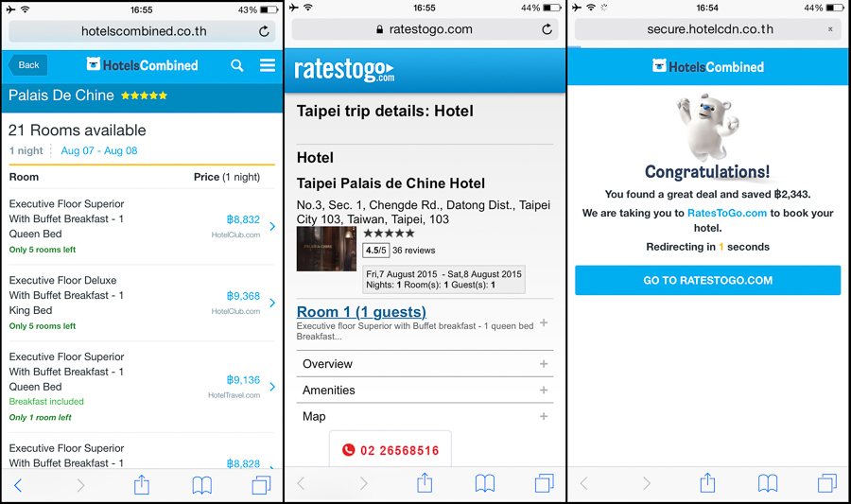This screenshot has height=504, width=851.
Task: Follow the RatesToGo.com link in congratulations text
Action: 727,213
